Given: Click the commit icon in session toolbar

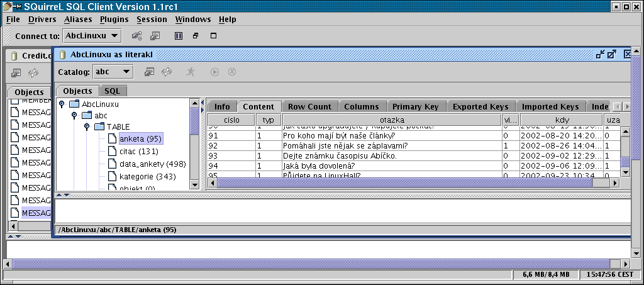Looking at the screenshot, I should tap(214, 72).
